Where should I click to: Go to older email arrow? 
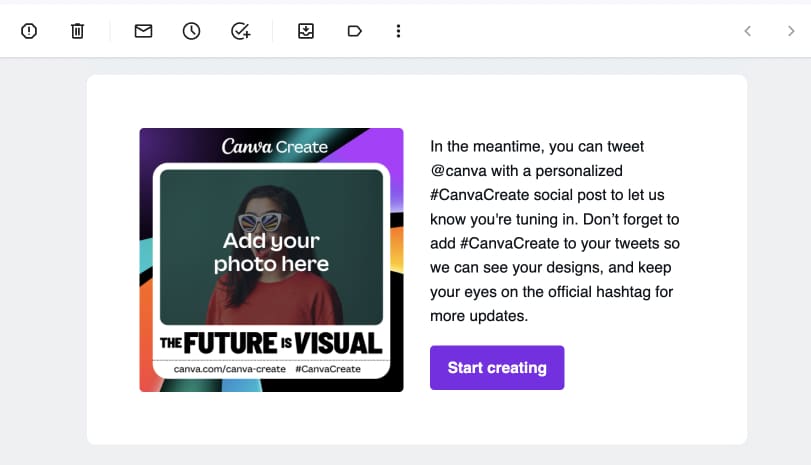pos(791,31)
